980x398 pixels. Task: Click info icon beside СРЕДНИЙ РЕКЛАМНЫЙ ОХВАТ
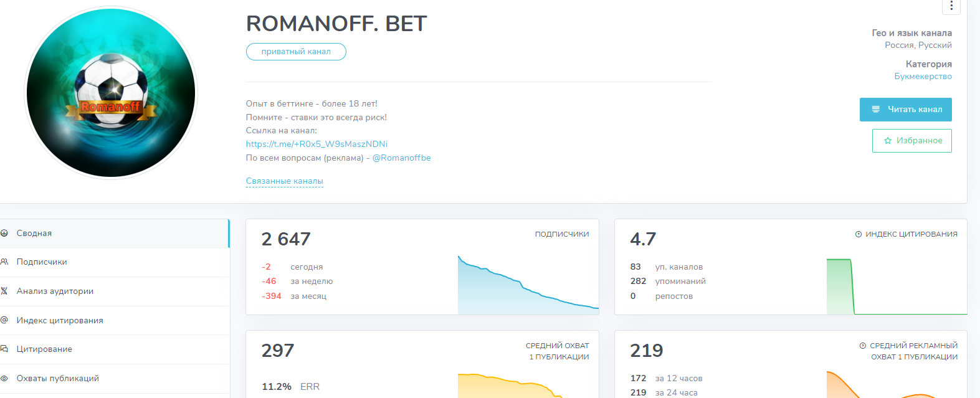click(x=863, y=346)
